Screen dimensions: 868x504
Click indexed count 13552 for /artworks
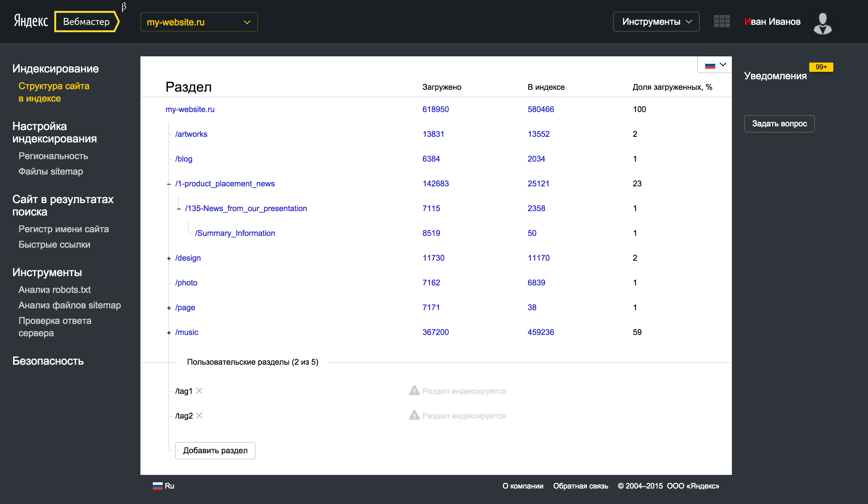539,134
